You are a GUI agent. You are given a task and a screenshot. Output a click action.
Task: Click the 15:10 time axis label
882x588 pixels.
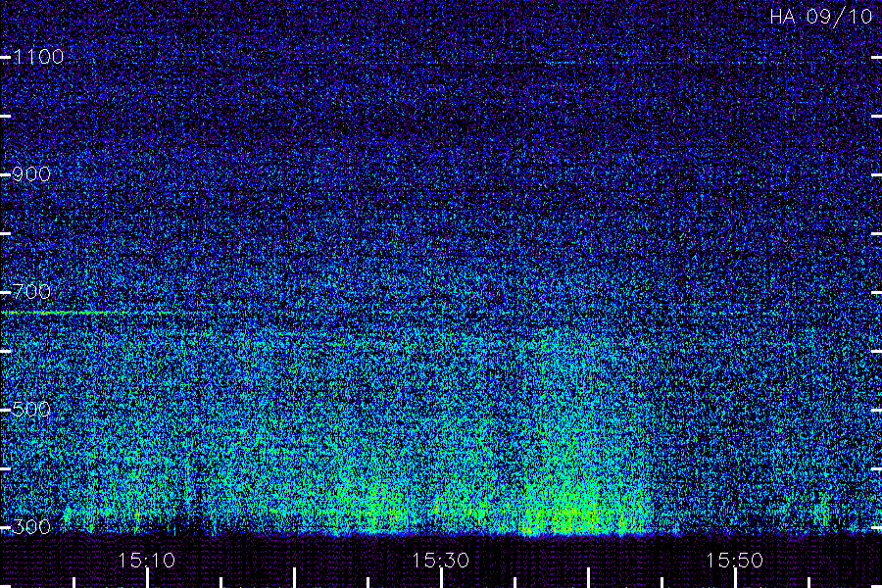[146, 561]
